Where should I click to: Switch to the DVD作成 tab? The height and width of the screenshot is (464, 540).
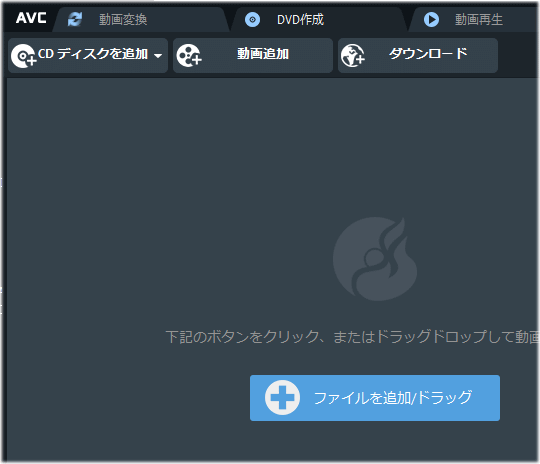319,19
